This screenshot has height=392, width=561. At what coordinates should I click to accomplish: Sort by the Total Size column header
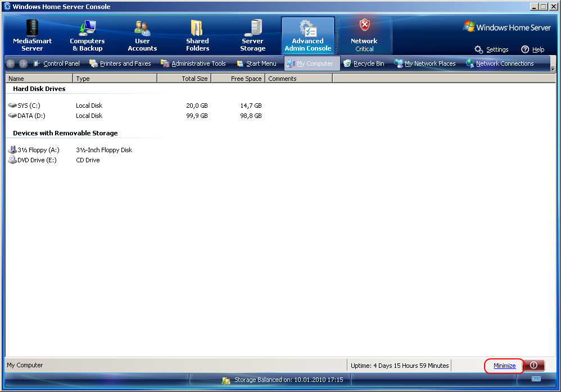pos(184,78)
